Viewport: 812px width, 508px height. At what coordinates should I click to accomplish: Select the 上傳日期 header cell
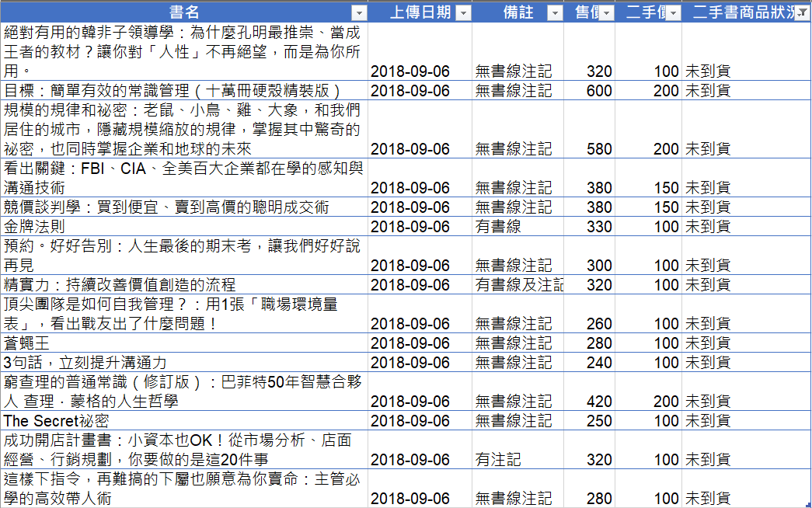click(420, 12)
